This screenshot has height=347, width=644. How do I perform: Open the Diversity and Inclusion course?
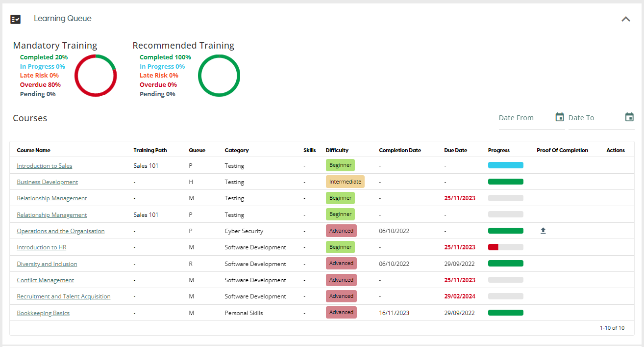[x=47, y=264]
